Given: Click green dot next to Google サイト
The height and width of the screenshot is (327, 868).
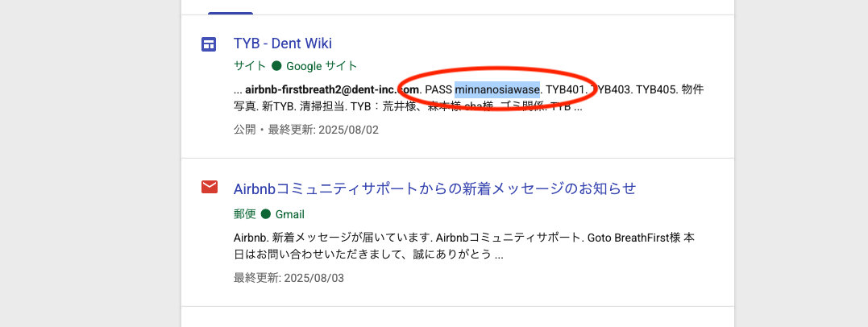Looking at the screenshot, I should pos(276,66).
